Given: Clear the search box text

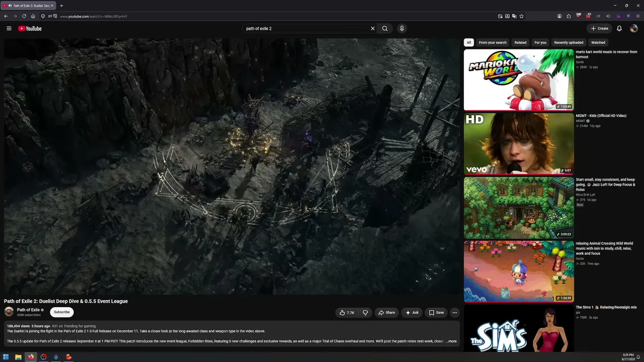Looking at the screenshot, I should pos(373,29).
